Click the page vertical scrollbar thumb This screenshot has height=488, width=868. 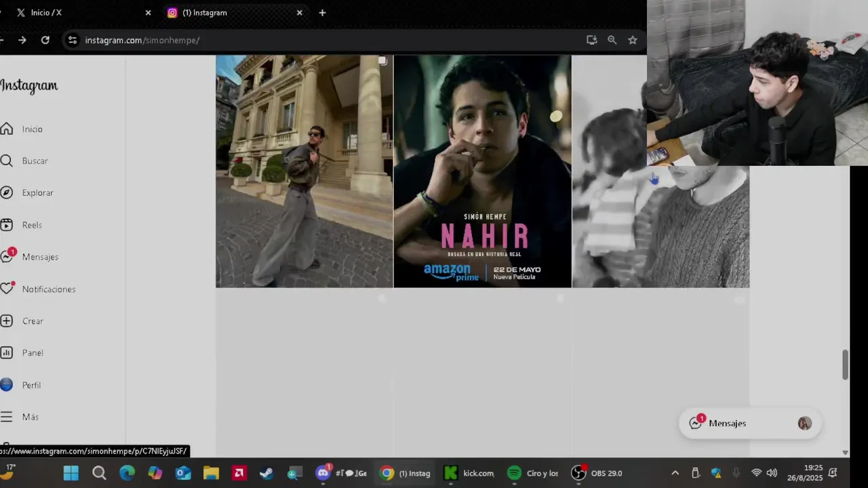[845, 365]
